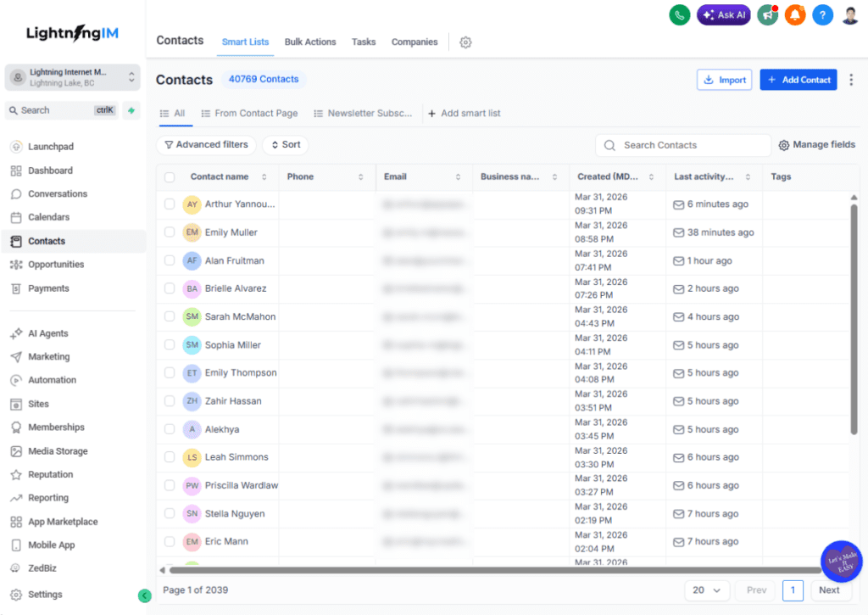Switch to the Companies tab

pos(414,42)
